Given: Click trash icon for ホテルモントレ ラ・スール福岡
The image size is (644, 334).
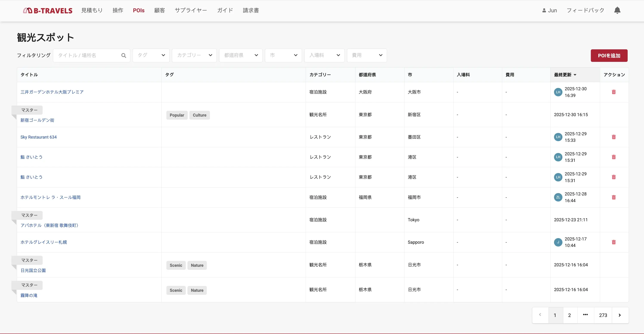Looking at the screenshot, I should (613, 197).
